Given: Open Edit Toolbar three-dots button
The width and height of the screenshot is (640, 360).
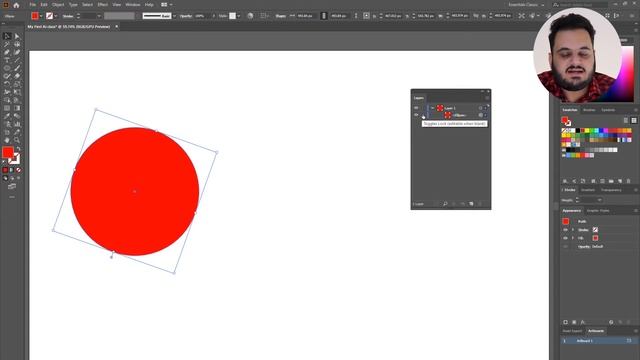Looking at the screenshot, I should coord(12,197).
